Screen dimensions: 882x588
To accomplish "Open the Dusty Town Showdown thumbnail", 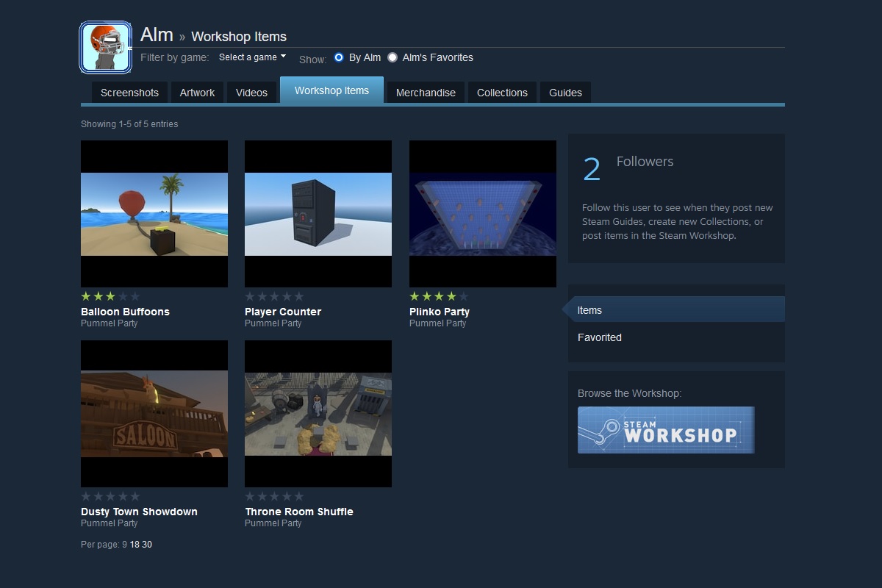I will [154, 414].
